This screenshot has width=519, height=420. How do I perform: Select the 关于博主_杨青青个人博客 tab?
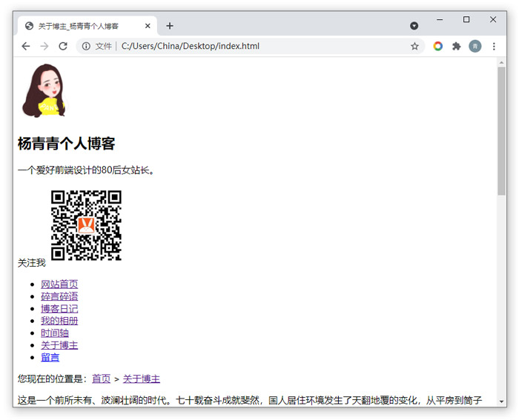pyautogui.click(x=87, y=26)
